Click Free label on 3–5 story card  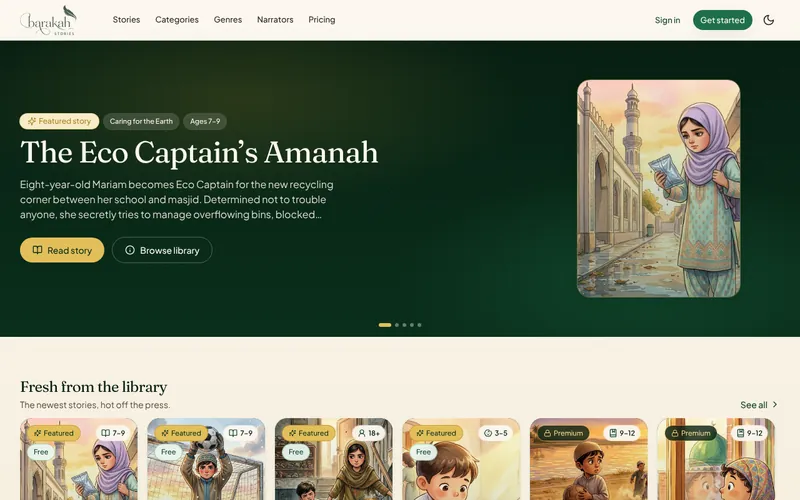click(x=423, y=452)
